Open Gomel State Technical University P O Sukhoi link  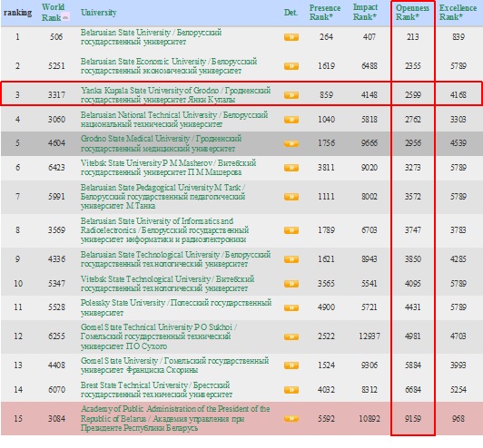[x=158, y=336]
